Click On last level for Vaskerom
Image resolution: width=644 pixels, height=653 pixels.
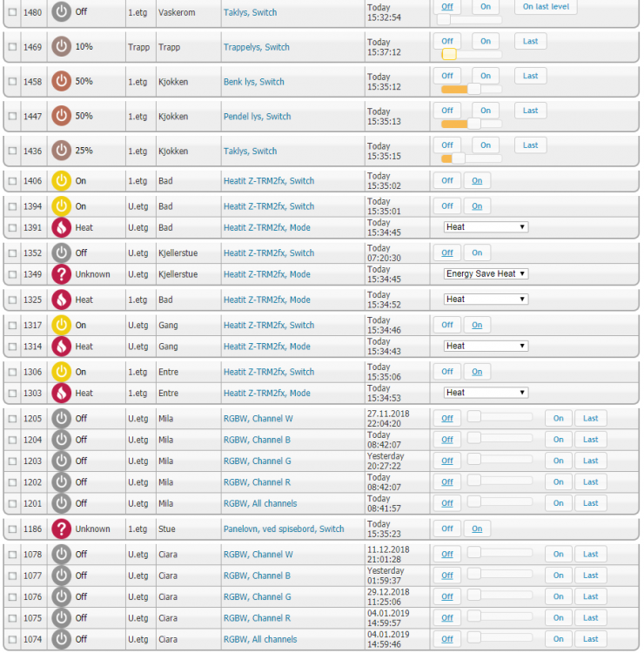coord(546,7)
